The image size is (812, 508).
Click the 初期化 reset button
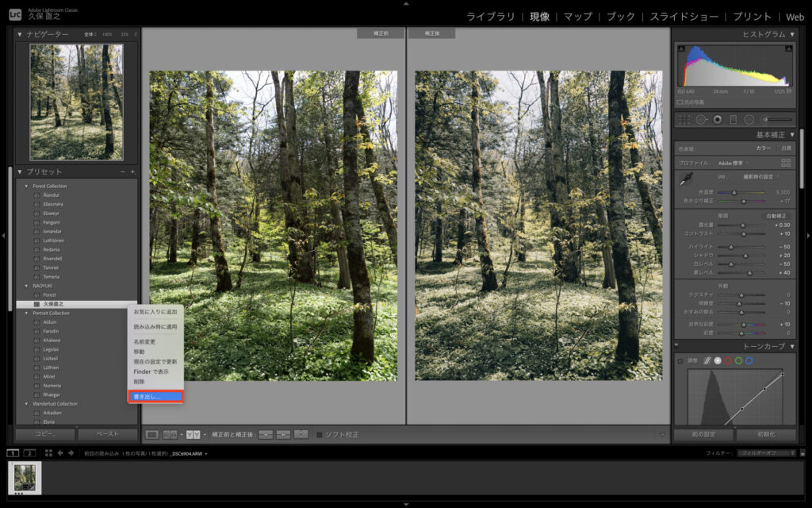(767, 434)
